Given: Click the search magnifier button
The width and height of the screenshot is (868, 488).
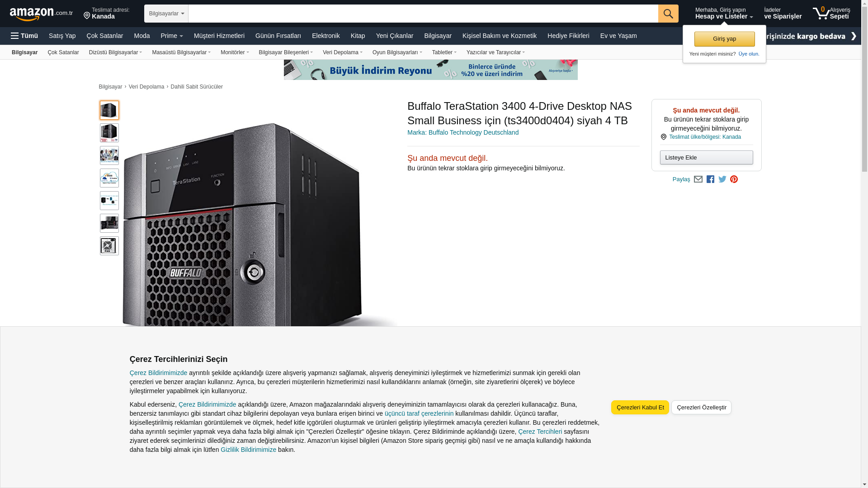Looking at the screenshot, I should pos(668,14).
